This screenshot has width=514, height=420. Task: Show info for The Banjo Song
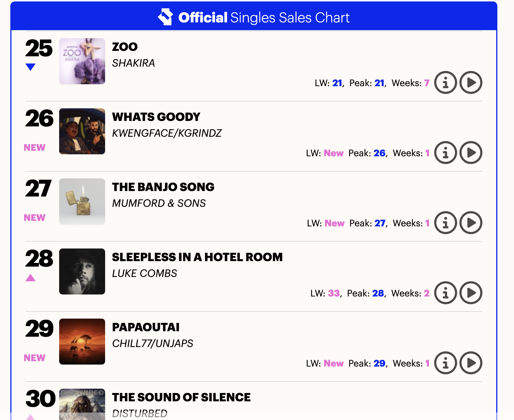(445, 223)
